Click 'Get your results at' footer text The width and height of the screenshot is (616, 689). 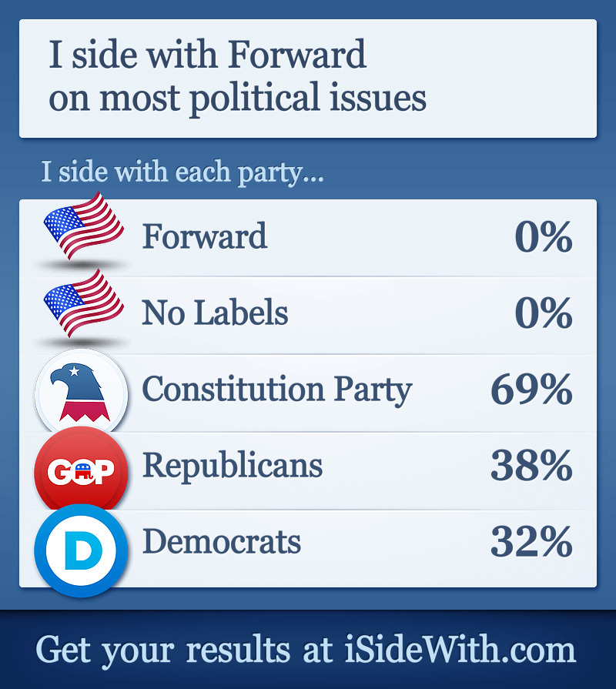click(x=184, y=651)
